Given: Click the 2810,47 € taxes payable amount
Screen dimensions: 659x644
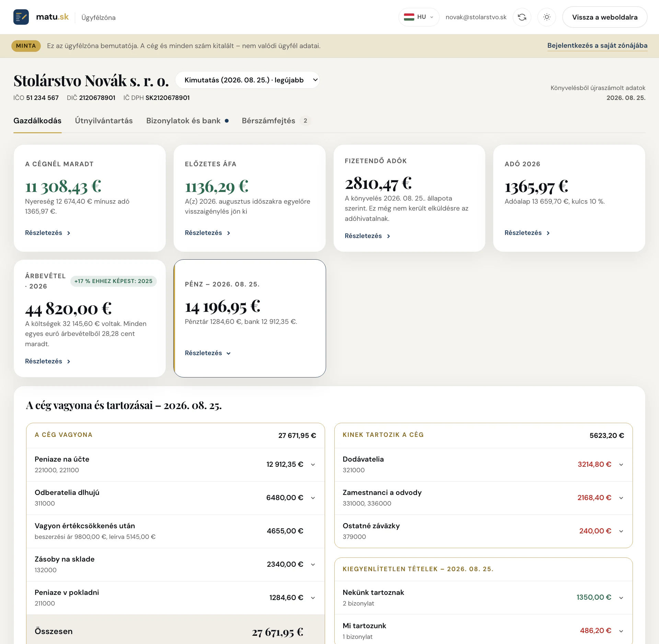Looking at the screenshot, I should (x=378, y=183).
